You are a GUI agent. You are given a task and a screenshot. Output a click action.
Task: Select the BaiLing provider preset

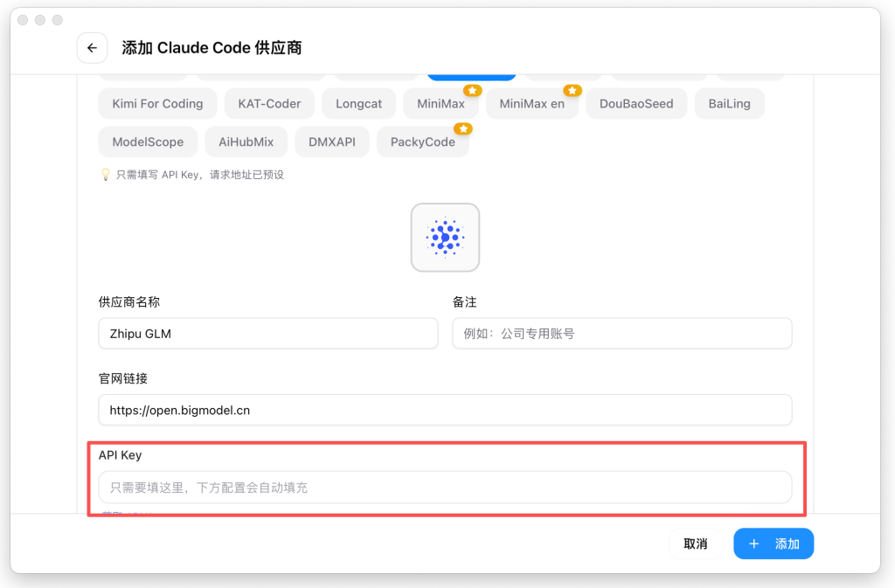(x=729, y=103)
